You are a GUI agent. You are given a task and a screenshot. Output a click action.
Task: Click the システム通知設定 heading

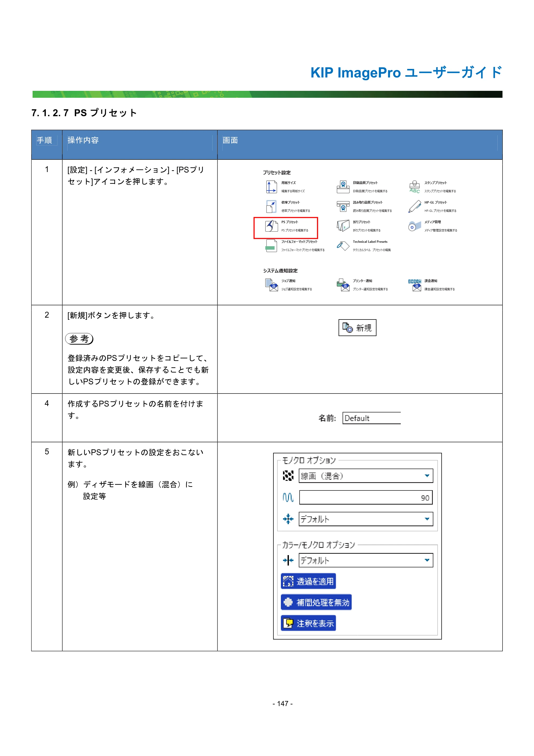(x=280, y=271)
